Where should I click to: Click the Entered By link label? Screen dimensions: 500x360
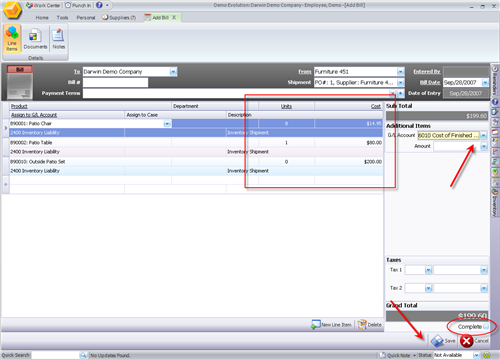(427, 72)
